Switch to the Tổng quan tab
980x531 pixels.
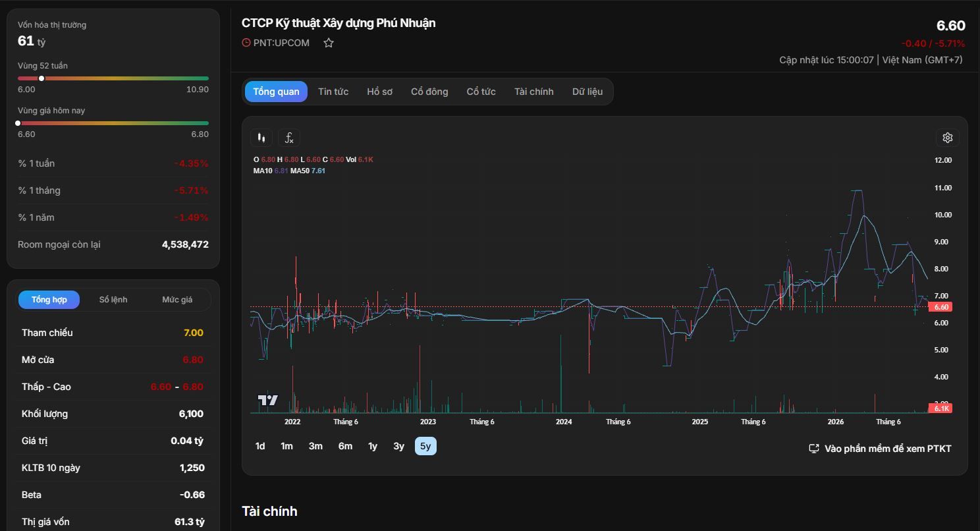(x=276, y=92)
